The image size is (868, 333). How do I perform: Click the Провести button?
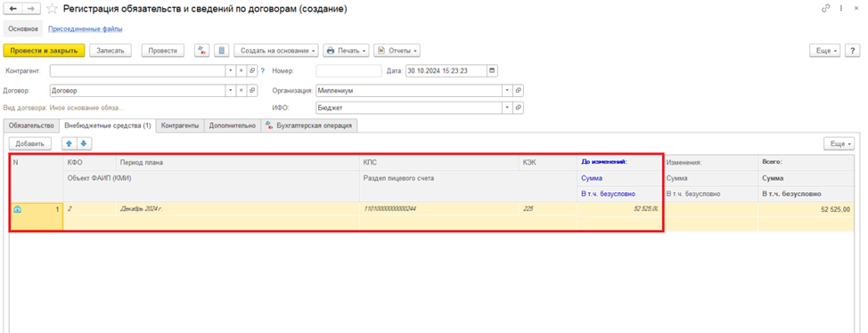click(x=163, y=51)
